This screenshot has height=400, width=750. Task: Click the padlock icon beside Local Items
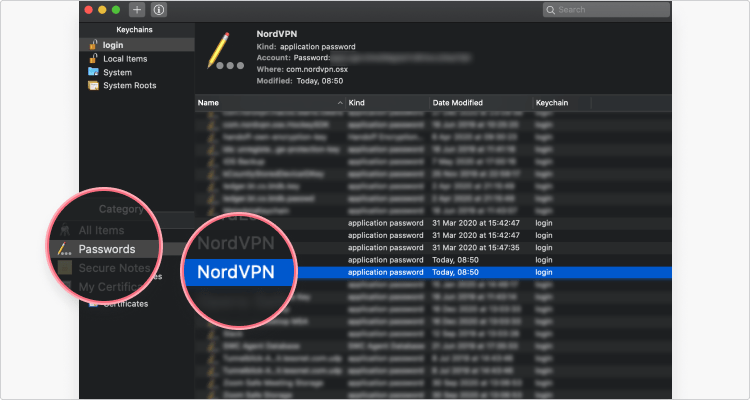point(93,59)
